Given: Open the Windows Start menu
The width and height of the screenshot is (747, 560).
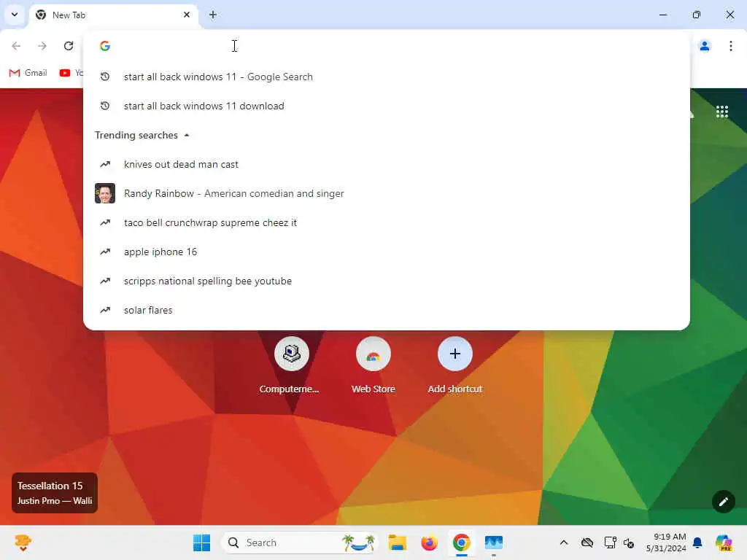Looking at the screenshot, I should point(202,542).
